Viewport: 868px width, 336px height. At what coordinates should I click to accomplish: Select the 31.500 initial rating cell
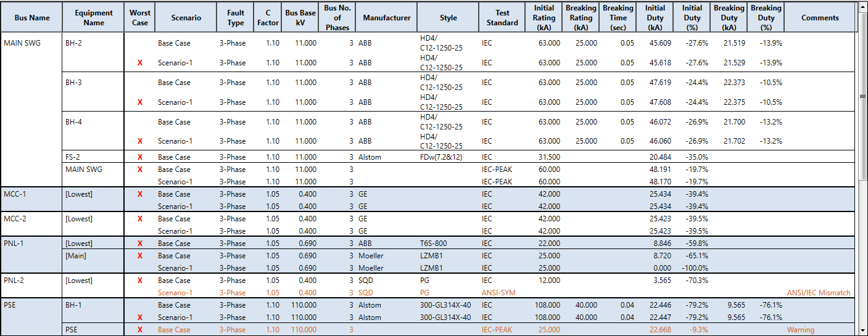pyautogui.click(x=549, y=157)
